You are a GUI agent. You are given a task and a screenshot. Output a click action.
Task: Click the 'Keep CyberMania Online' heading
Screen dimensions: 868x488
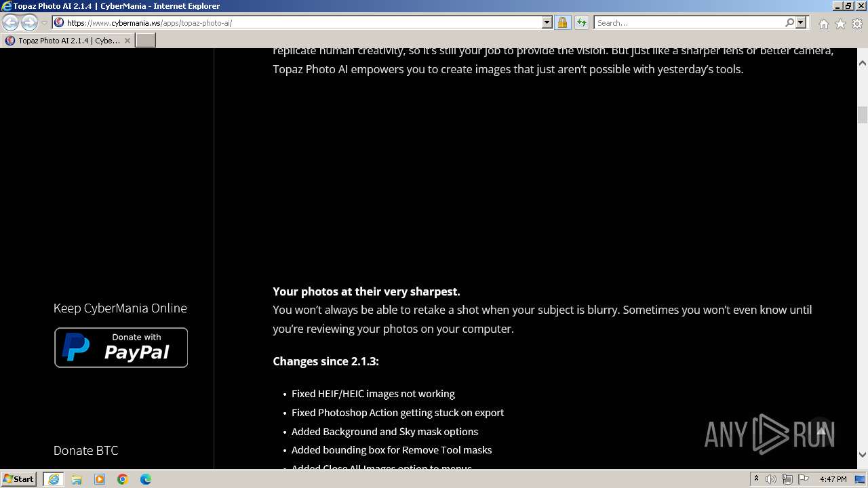120,308
